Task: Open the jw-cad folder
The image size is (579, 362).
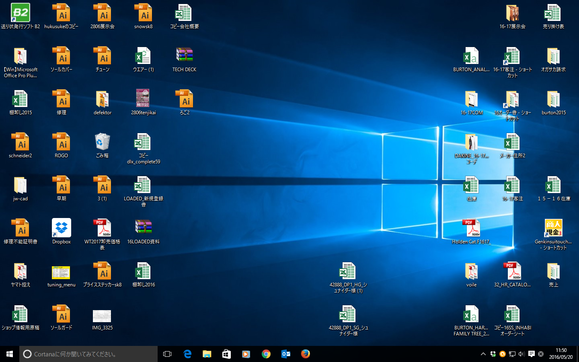Action: [20, 185]
